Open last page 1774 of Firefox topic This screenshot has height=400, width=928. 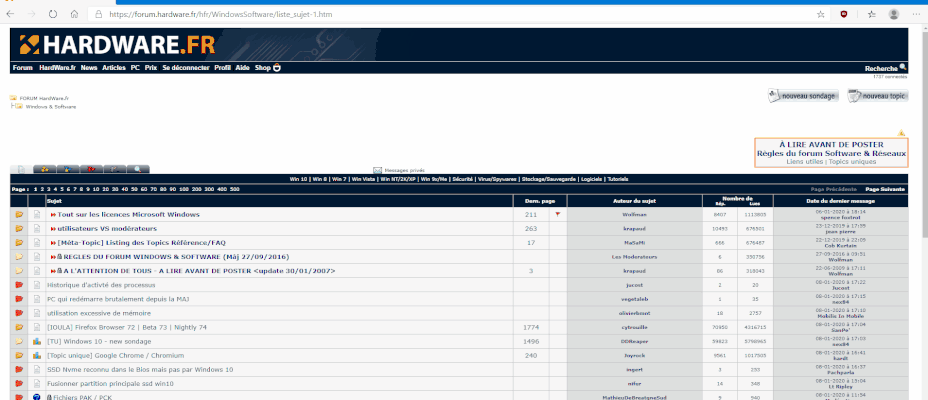tap(531, 327)
